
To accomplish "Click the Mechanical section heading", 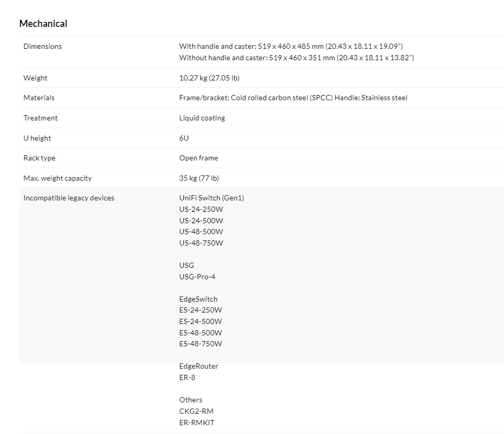I will tap(43, 23).
